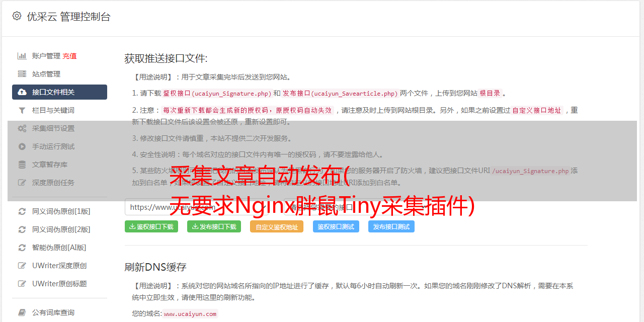Click the red 充值 recharge link
The image size is (644, 322).
pos(69,56)
